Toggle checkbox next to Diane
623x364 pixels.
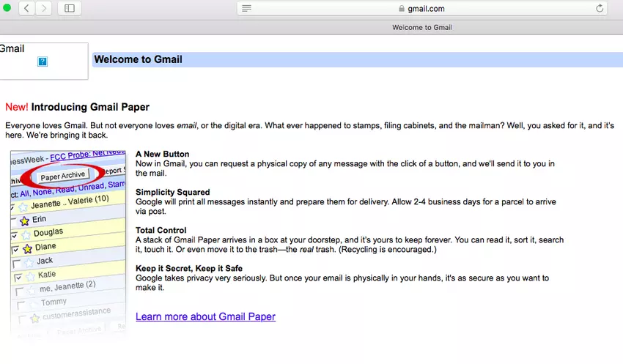[x=15, y=250]
